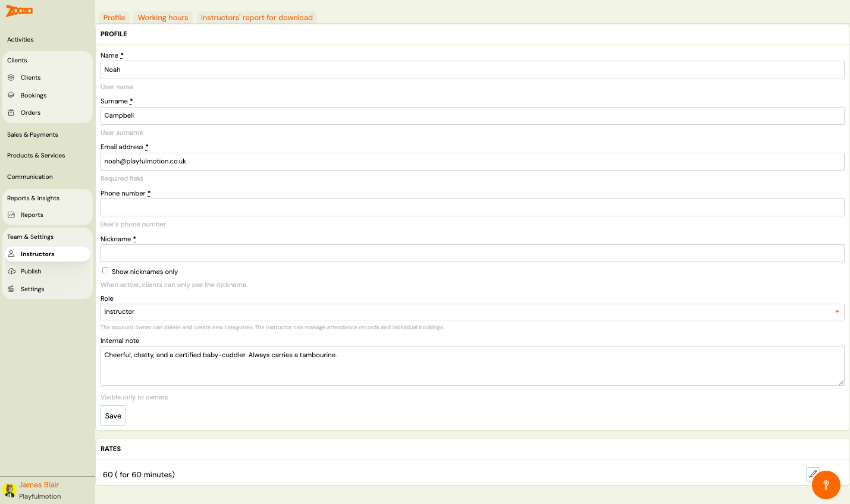Open Reports via the chart icon

11,215
